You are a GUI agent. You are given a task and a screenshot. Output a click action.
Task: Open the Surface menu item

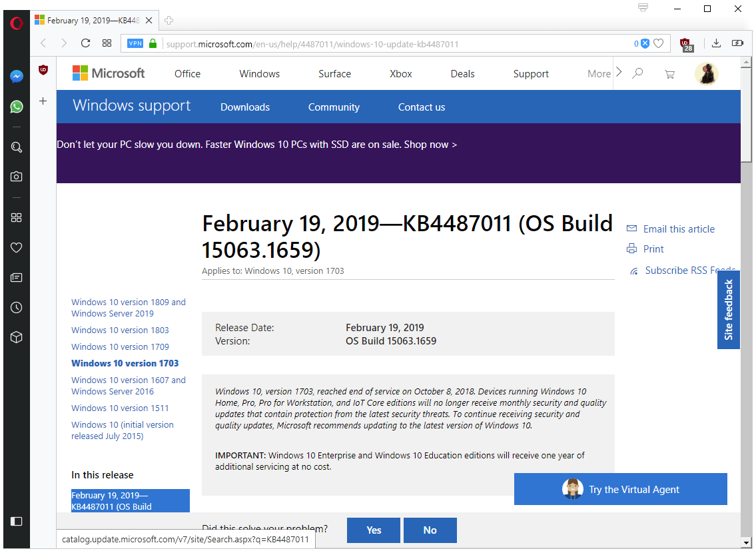click(x=334, y=74)
